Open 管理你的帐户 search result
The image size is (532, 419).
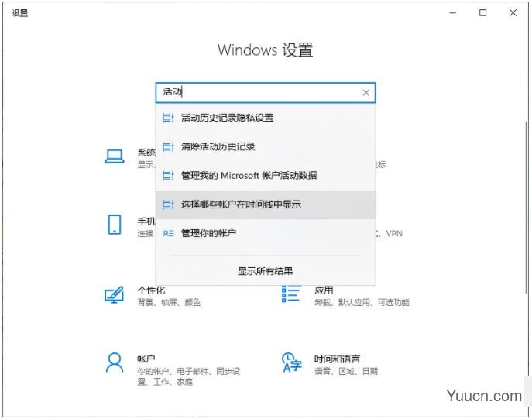coord(208,233)
